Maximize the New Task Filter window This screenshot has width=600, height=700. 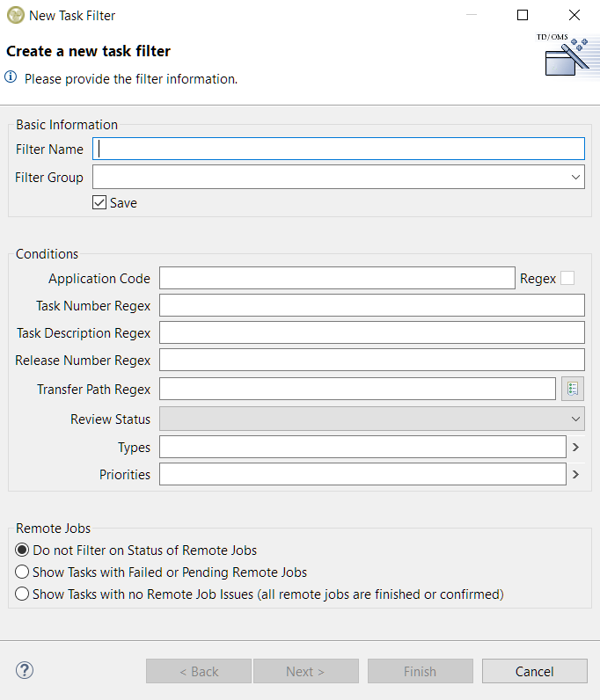[523, 15]
